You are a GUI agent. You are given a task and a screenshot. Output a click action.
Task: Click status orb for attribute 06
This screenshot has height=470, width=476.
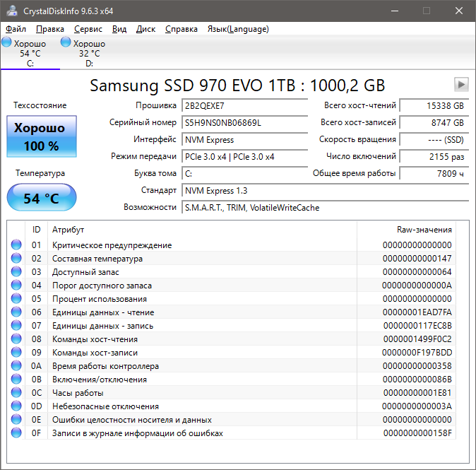[x=16, y=312]
